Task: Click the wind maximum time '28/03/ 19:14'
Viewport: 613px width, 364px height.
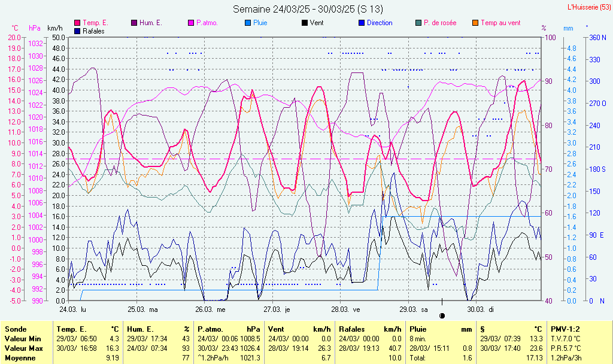Action: pos(289,348)
